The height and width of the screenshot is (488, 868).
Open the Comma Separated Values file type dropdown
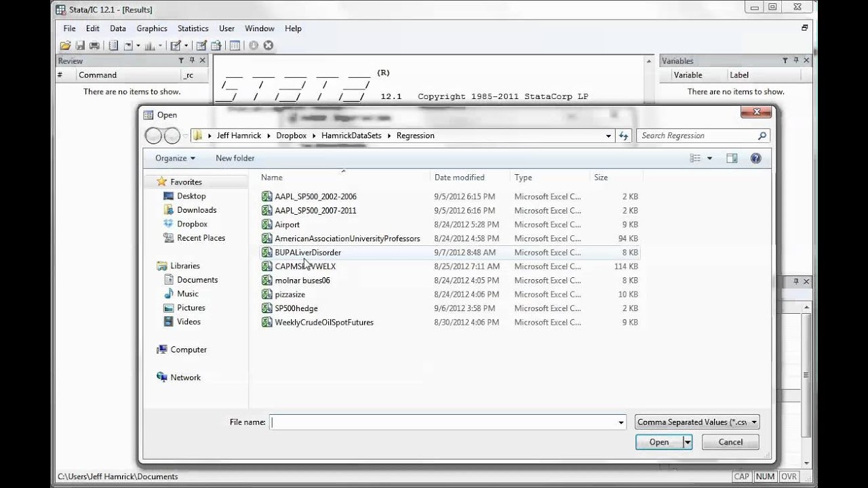(697, 422)
